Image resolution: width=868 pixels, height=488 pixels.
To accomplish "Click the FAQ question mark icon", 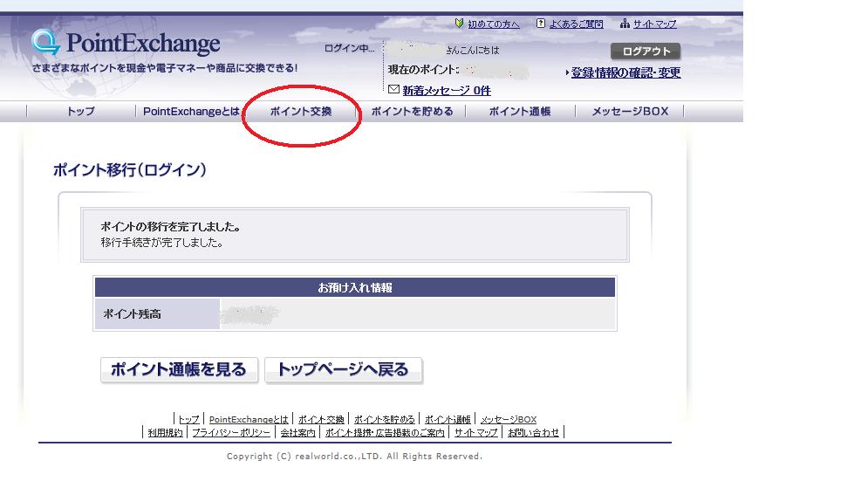I will 541,24.
